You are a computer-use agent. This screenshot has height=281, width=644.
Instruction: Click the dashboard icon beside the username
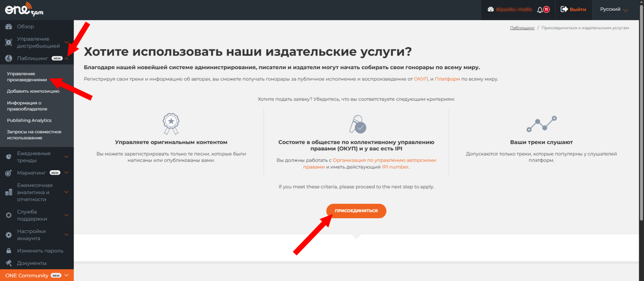tap(491, 9)
